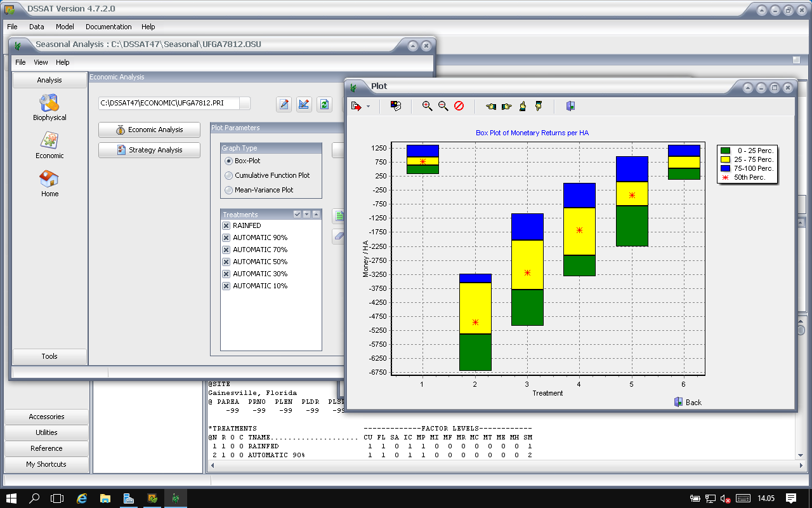The height and width of the screenshot is (508, 812).
Task: Open the Model menu in DSSAT
Action: (65, 27)
